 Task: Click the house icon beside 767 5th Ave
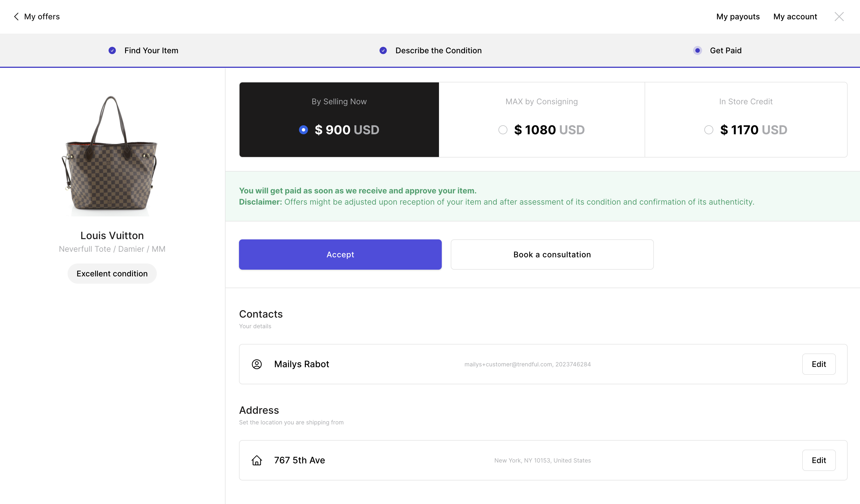[257, 460]
